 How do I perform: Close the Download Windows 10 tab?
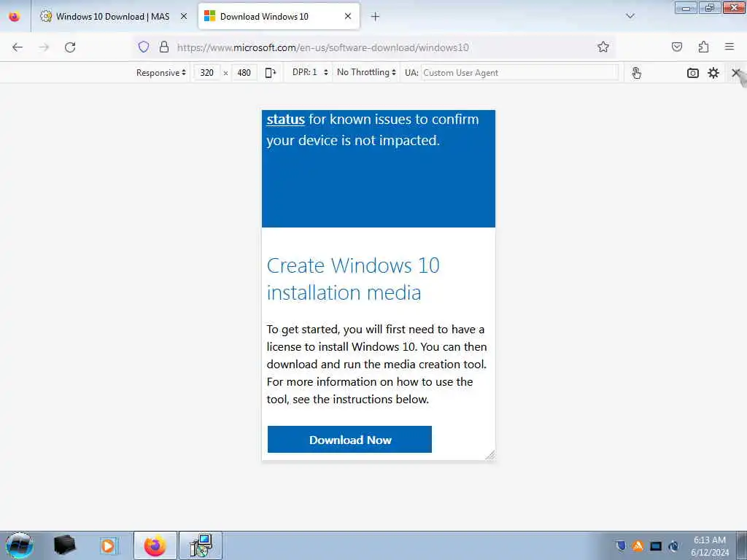(x=348, y=17)
